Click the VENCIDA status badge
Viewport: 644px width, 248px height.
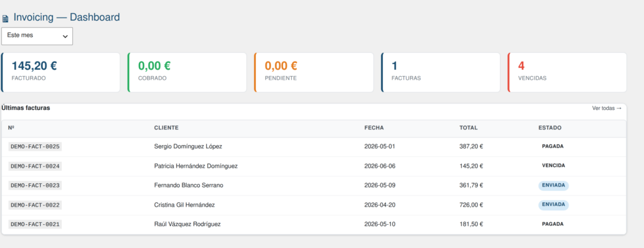553,166
